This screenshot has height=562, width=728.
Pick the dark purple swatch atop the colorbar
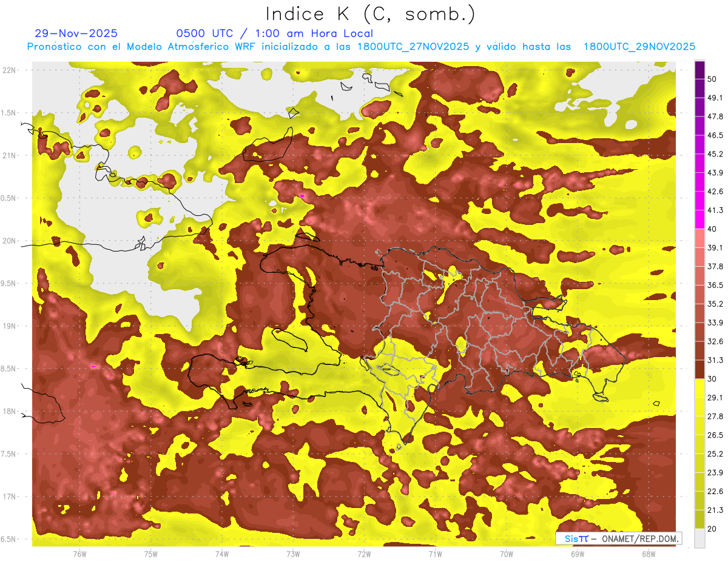point(699,70)
